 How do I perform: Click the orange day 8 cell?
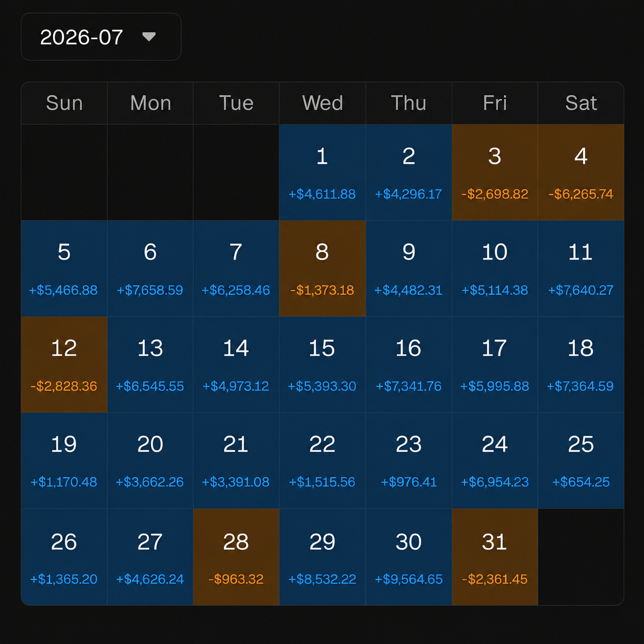322,269
